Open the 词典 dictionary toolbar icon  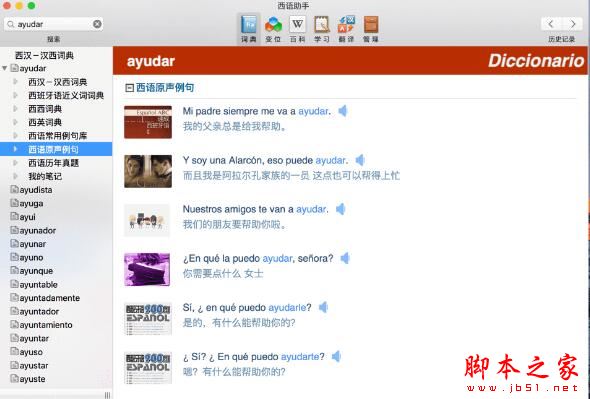coord(248,29)
